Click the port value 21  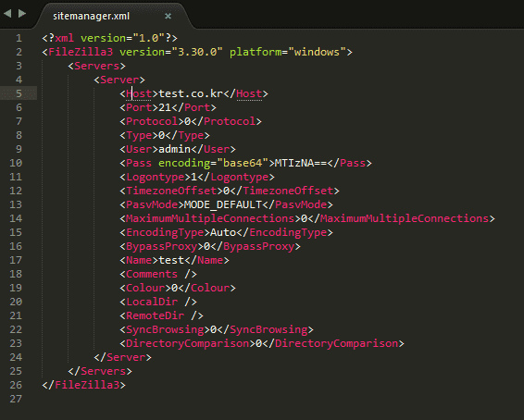pos(165,107)
